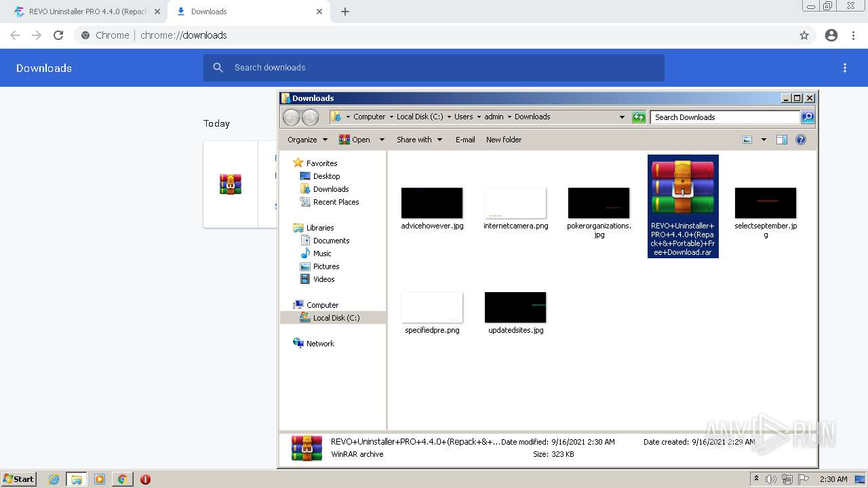
Task: Focus the Search Downloads box in Explorer
Action: click(725, 117)
